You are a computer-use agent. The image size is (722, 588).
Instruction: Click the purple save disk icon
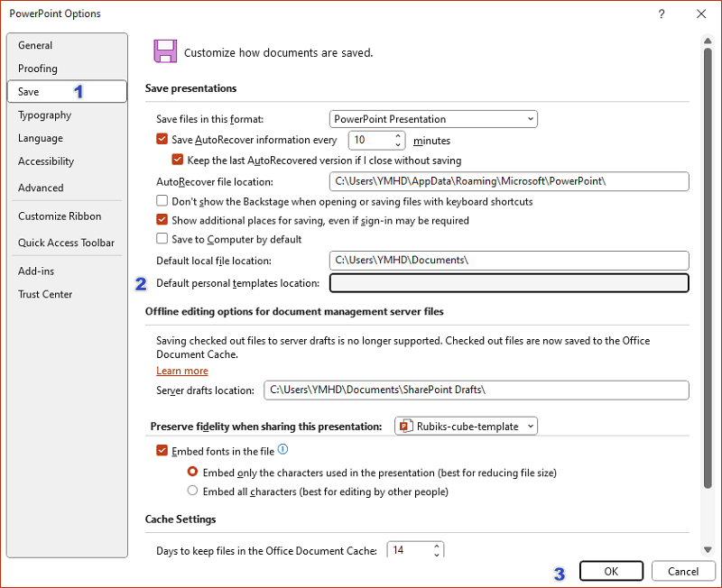[x=165, y=51]
